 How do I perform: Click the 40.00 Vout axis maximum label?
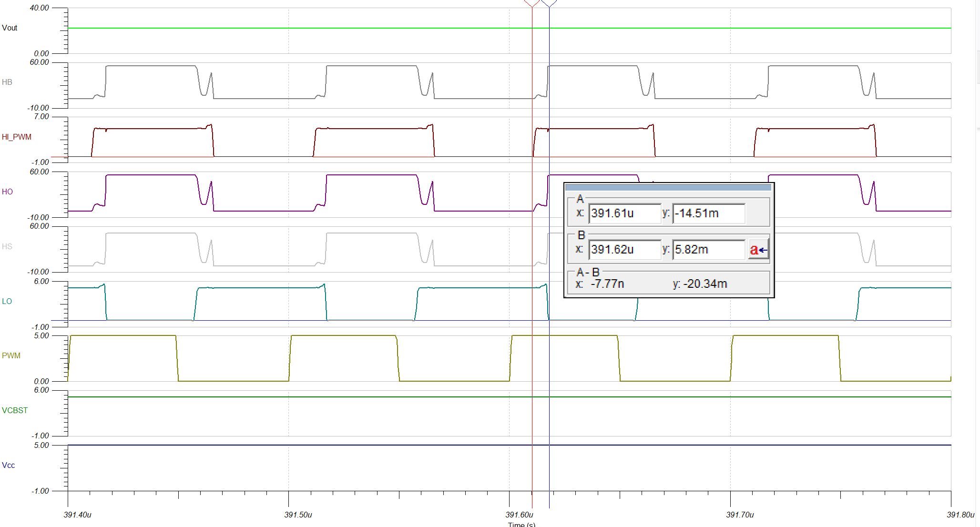point(39,8)
